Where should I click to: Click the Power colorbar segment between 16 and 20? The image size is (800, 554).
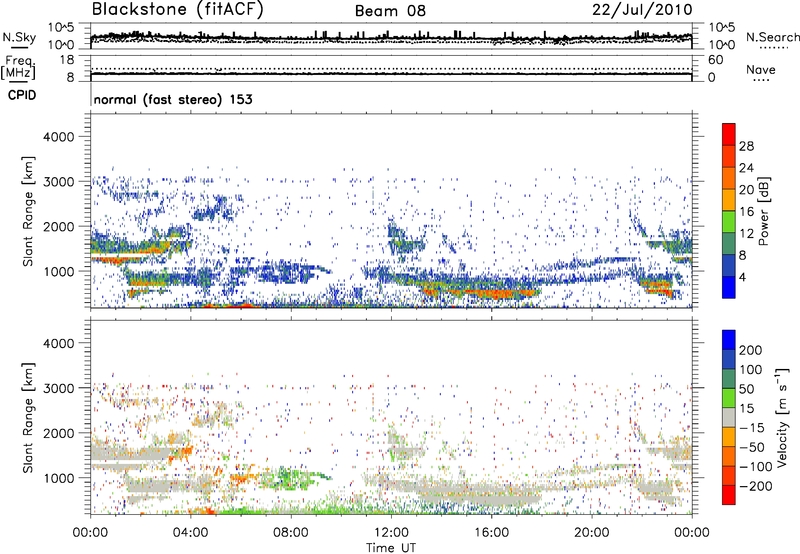(x=729, y=200)
